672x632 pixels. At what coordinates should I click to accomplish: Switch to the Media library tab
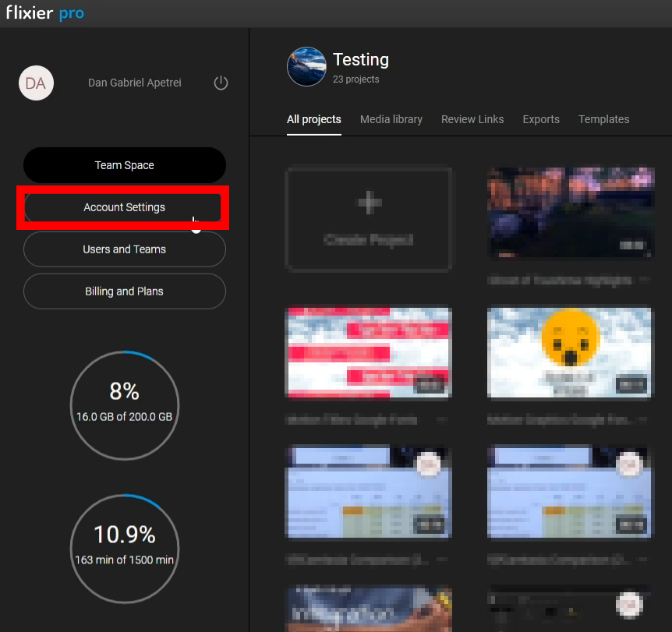[x=391, y=119]
